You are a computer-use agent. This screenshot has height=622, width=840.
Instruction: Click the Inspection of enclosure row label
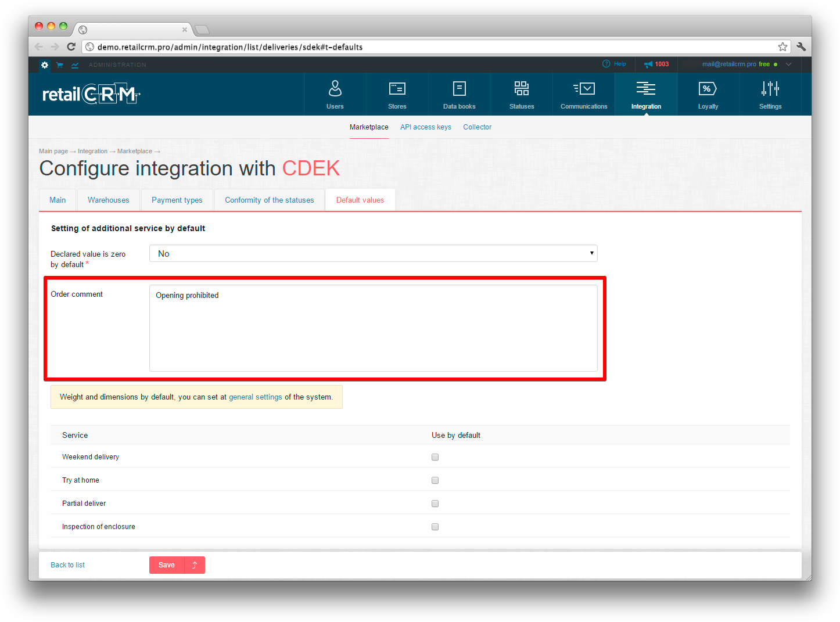tap(99, 527)
